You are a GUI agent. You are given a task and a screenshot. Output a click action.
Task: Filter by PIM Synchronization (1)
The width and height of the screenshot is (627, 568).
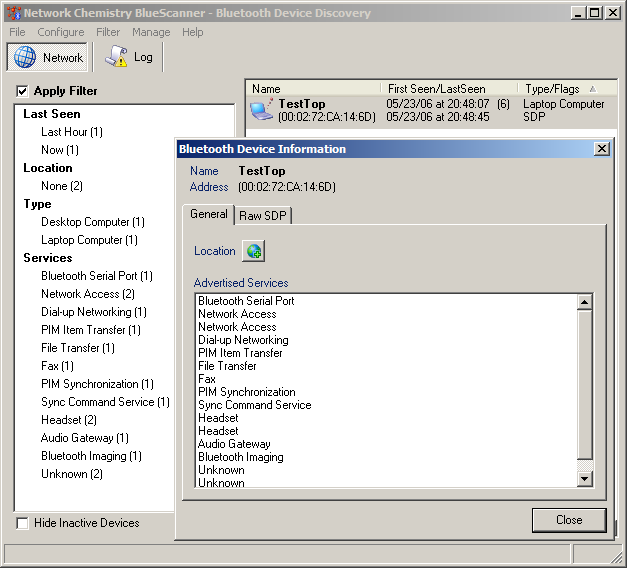[x=98, y=384]
